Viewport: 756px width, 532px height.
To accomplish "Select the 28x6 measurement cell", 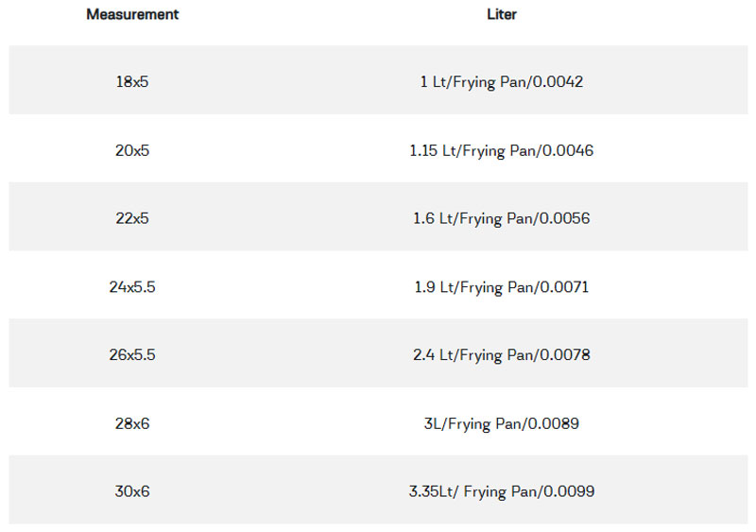I will click(x=132, y=423).
